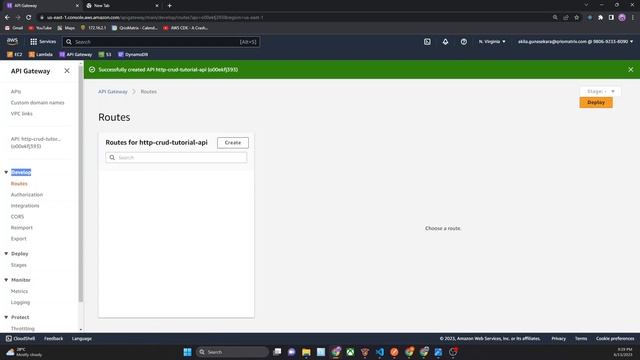Open Throttling under Protect
640x360 pixels.
tap(23, 329)
